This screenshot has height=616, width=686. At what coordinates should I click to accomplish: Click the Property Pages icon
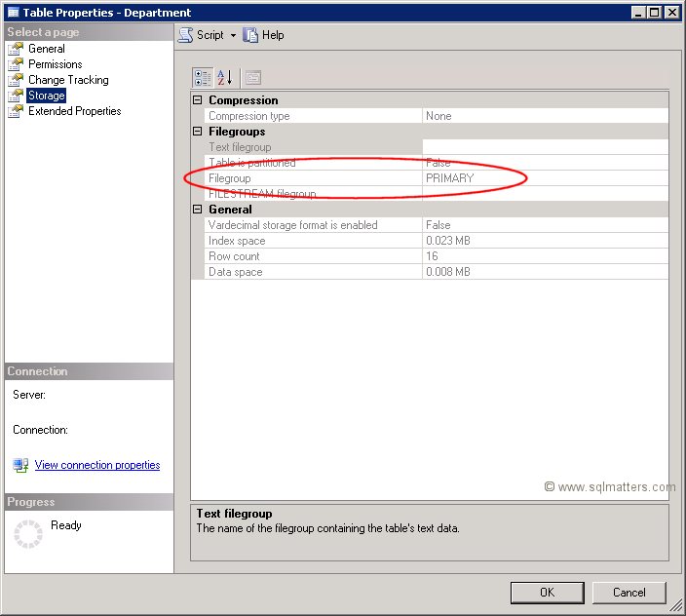point(252,77)
